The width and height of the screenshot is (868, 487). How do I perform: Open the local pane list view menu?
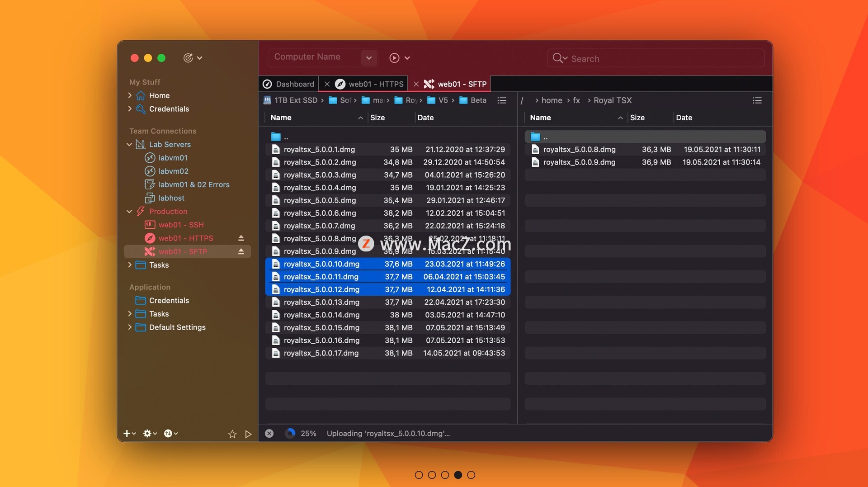pyautogui.click(x=502, y=100)
